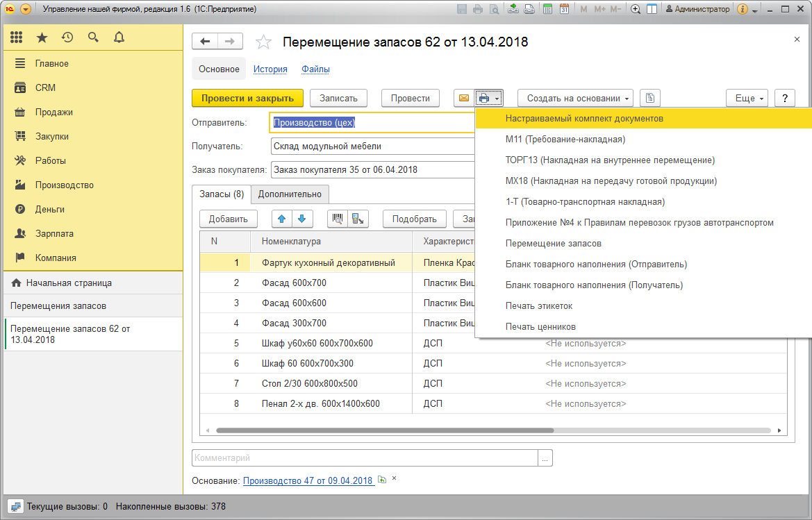Click the 'Записать' button

tap(339, 98)
